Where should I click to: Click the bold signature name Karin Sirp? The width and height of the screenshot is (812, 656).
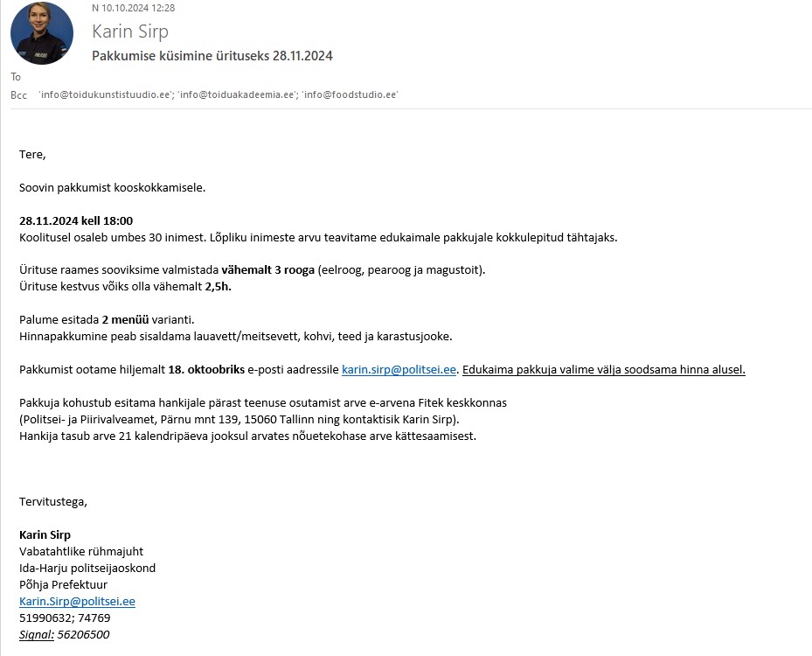click(x=45, y=534)
